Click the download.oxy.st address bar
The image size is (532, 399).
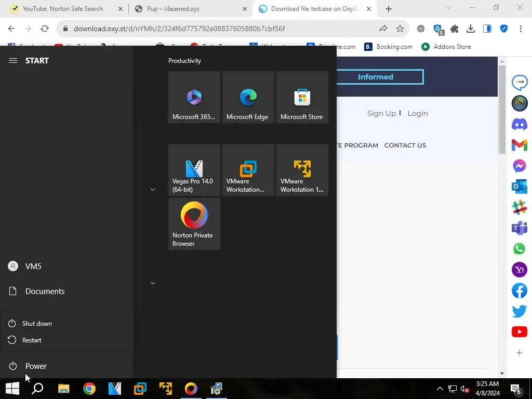click(179, 29)
